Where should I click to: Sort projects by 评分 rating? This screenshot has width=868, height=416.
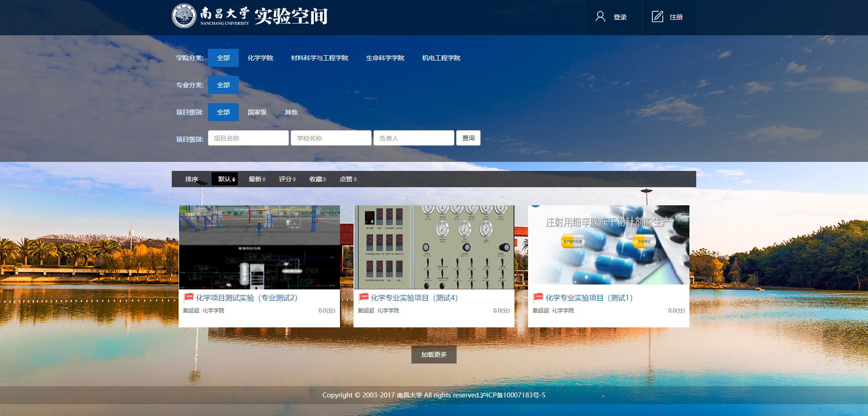[287, 180]
